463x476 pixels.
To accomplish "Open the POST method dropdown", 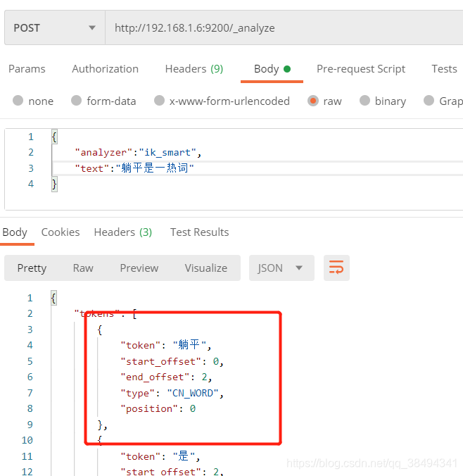I will [53, 28].
